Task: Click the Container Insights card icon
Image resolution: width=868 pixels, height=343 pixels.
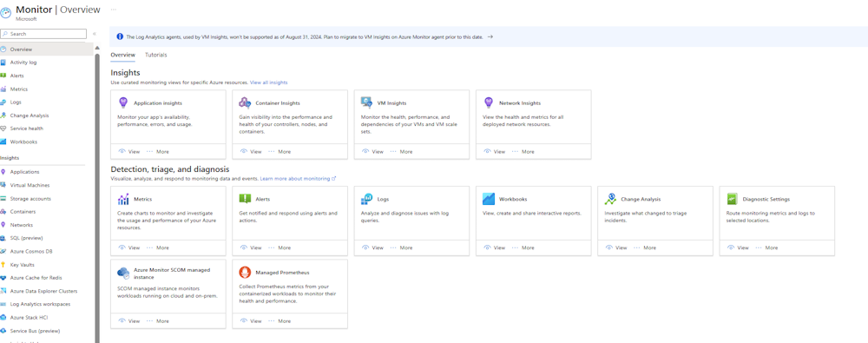Action: [x=245, y=102]
